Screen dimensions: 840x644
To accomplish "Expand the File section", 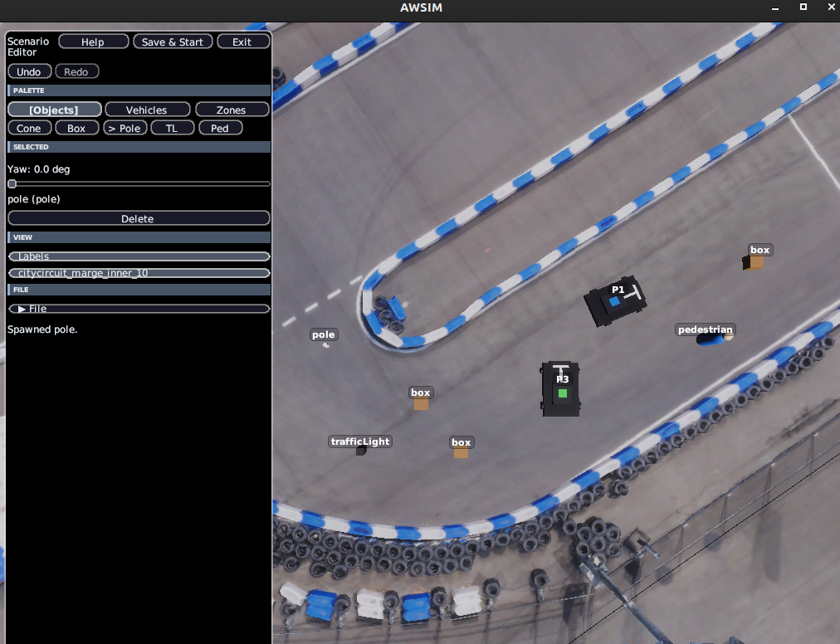I will click(139, 309).
